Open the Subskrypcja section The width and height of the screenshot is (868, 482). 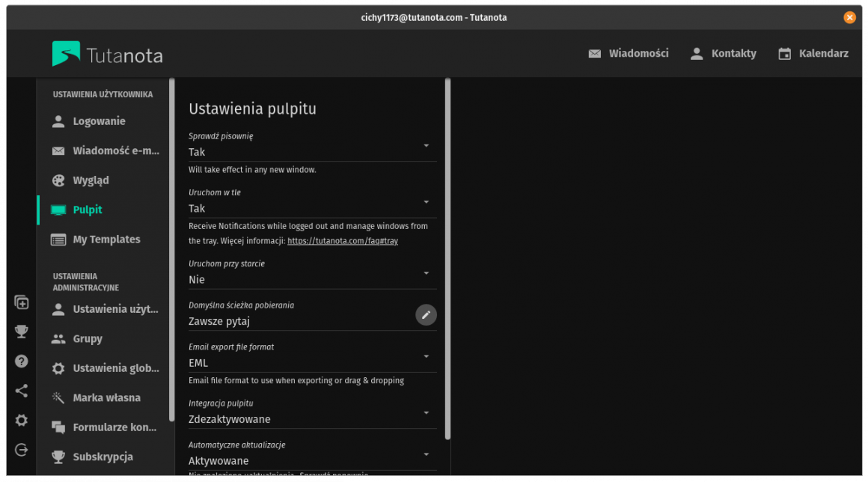click(103, 457)
